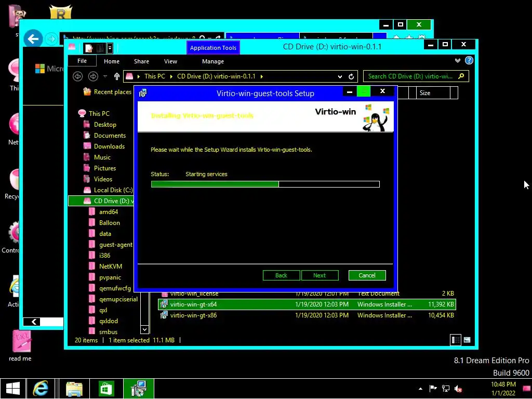Click the Up one level arrow
The width and height of the screenshot is (532, 399).
[117, 76]
